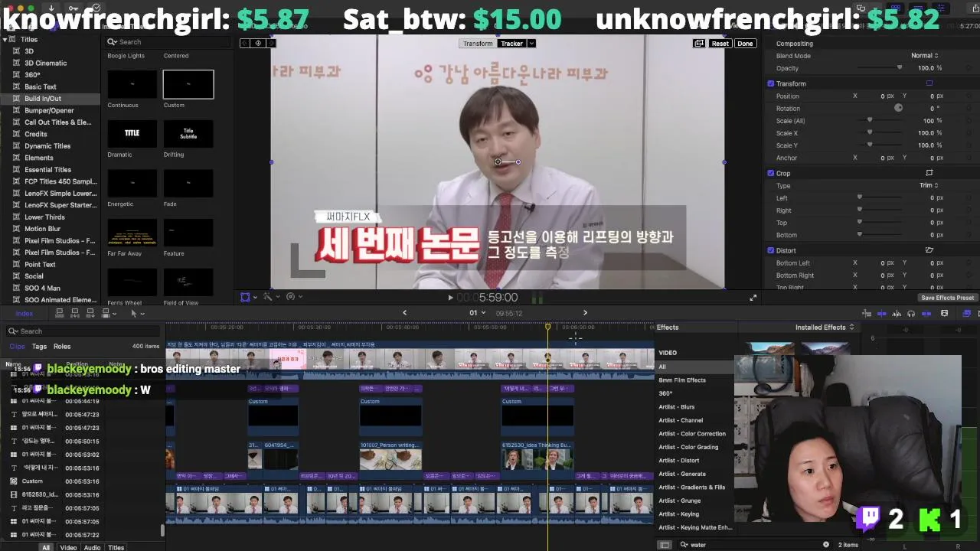Adjust the Opacity slider in inspector
The width and height of the screenshot is (980, 551).
tap(879, 68)
